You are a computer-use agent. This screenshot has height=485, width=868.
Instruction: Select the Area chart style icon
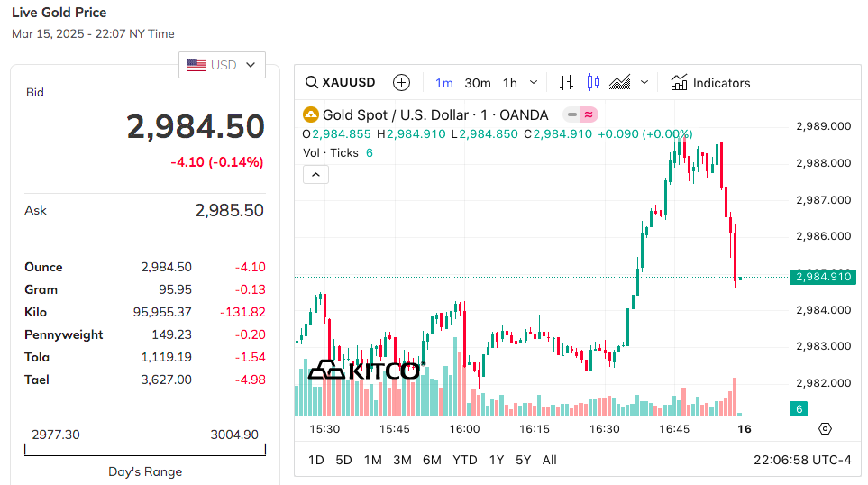[620, 83]
